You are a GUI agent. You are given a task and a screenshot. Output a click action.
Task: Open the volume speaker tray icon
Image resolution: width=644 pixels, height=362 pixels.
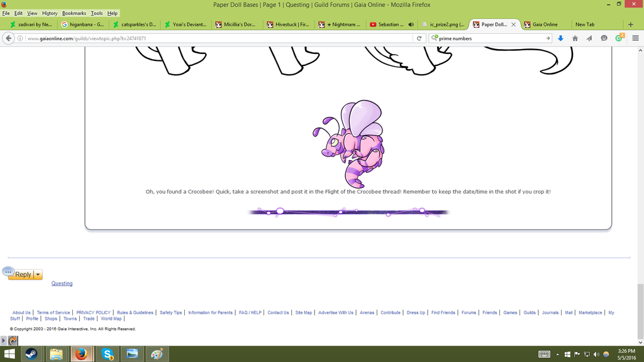point(596,354)
